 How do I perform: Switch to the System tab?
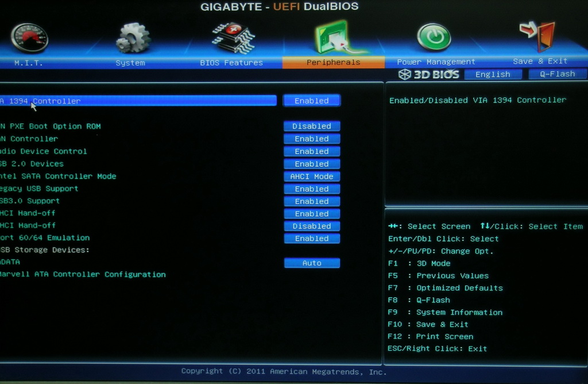(130, 63)
